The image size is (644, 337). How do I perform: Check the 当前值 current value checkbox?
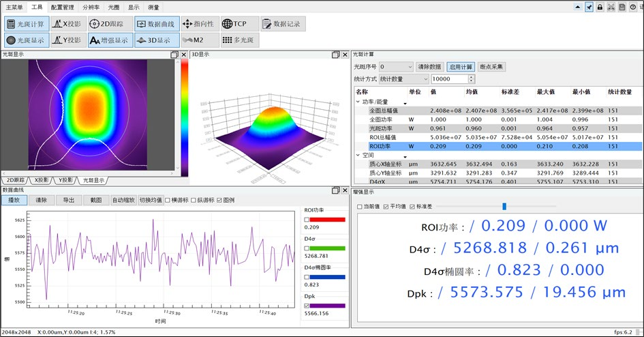coord(360,207)
